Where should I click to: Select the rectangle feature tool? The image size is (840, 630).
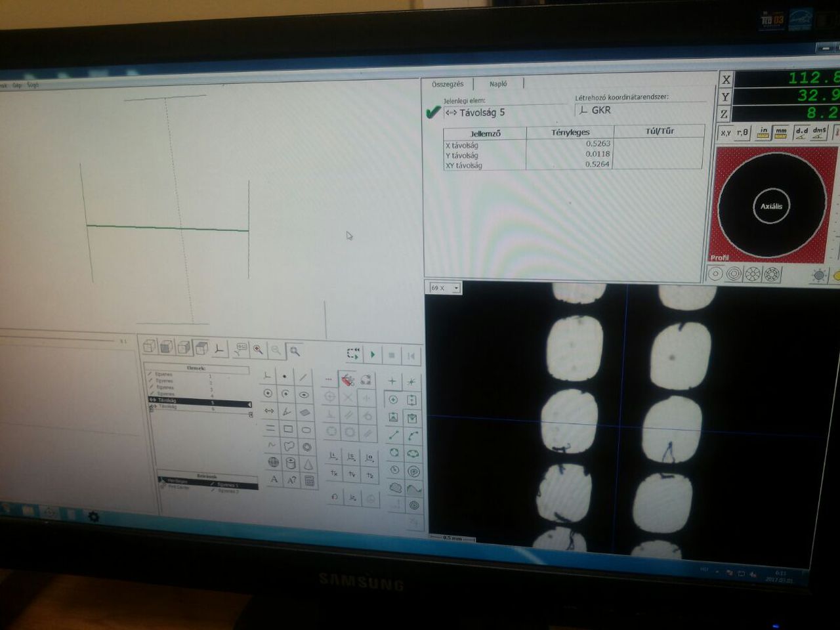coord(288,429)
